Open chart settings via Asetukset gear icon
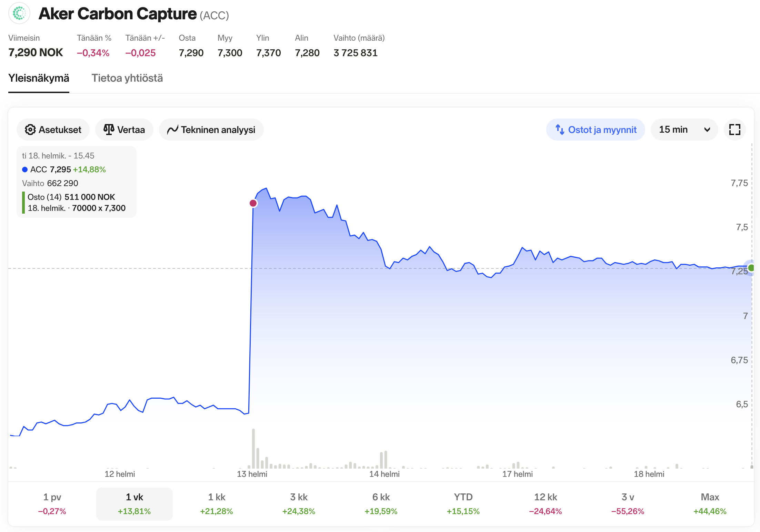Image resolution: width=760 pixels, height=532 pixels. point(30,130)
